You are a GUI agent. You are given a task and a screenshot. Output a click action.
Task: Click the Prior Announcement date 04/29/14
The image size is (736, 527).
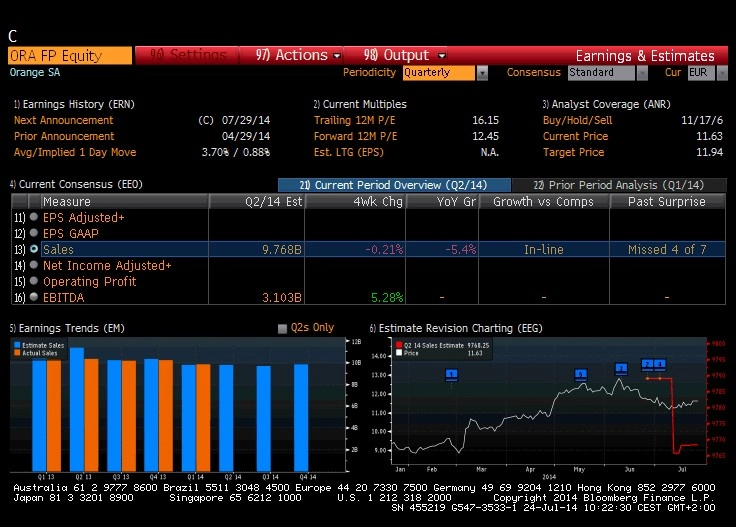pyautogui.click(x=246, y=136)
